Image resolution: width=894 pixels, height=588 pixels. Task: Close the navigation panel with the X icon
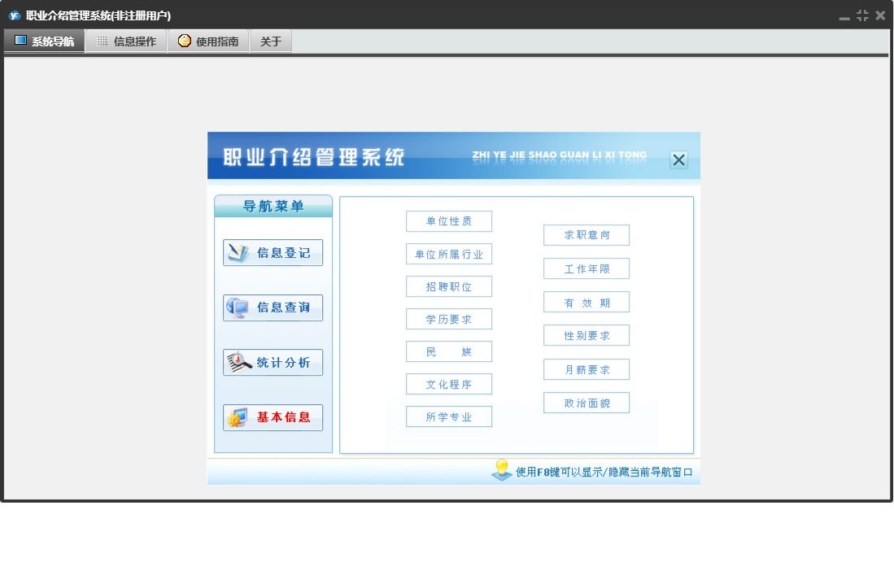tap(678, 160)
